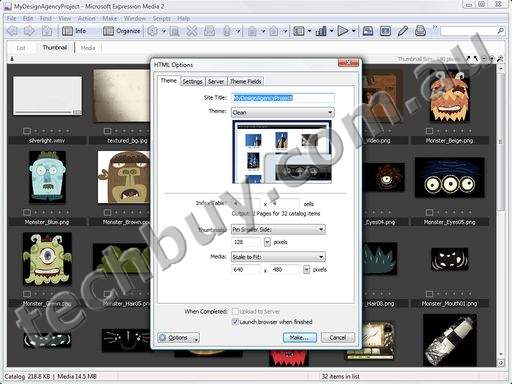Click the pencil edit icon in toolbar

pyautogui.click(x=403, y=31)
